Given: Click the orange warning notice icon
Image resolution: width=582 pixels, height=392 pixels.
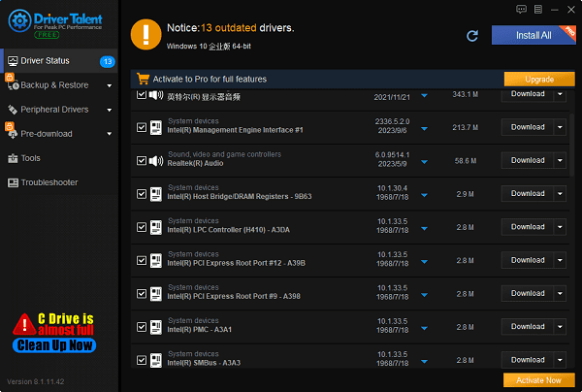Looking at the screenshot, I should [x=145, y=35].
